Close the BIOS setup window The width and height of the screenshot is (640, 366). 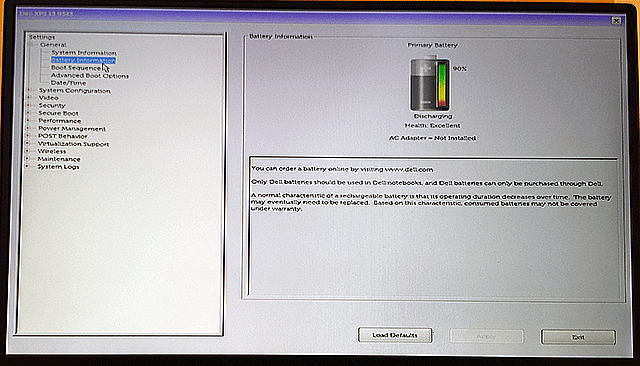coord(616,20)
